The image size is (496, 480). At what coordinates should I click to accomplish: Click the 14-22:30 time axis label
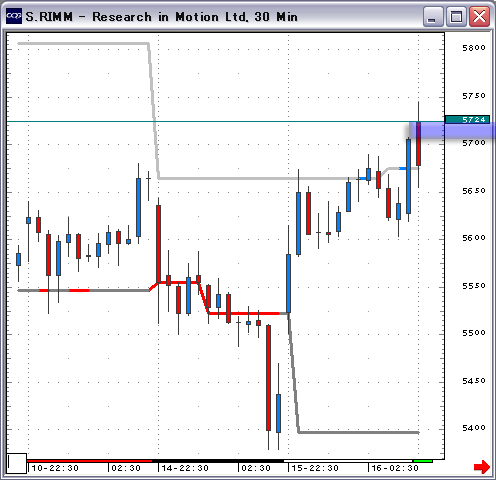point(185,468)
